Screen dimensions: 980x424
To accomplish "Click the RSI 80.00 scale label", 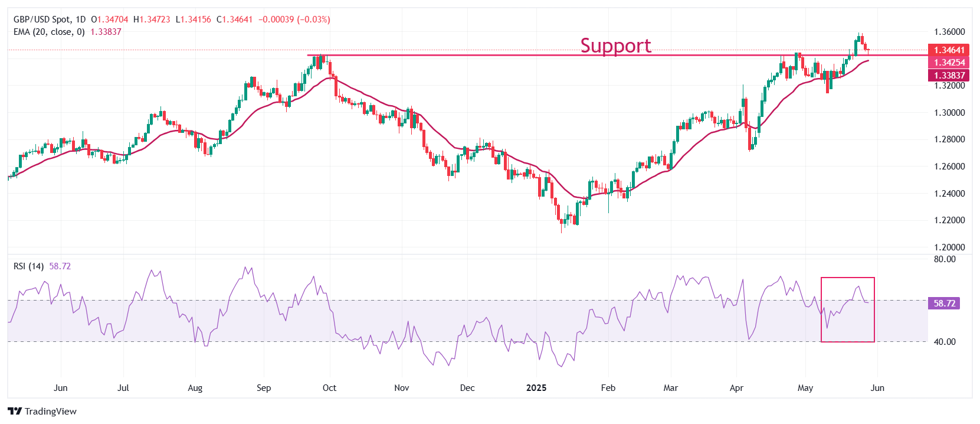I will point(945,259).
